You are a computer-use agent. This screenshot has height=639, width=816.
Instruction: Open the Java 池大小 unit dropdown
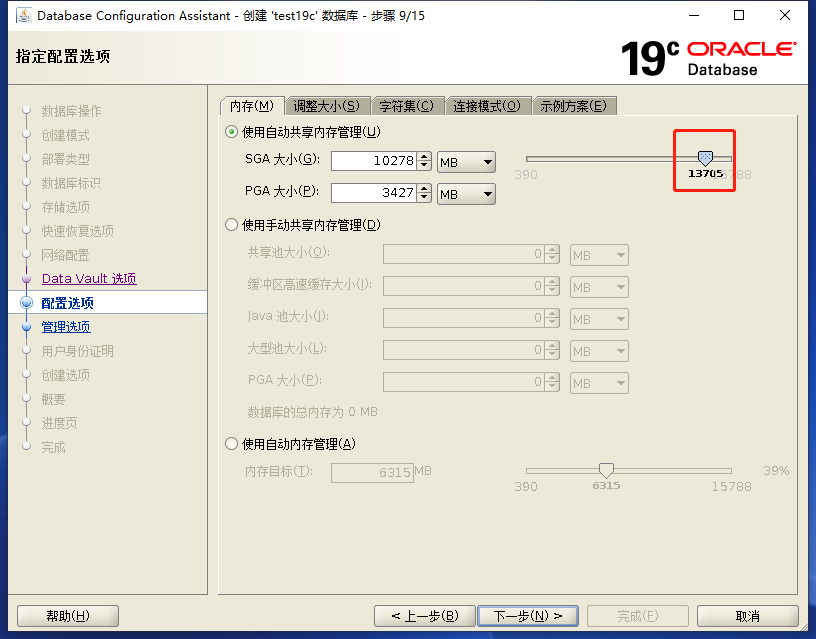point(599,319)
